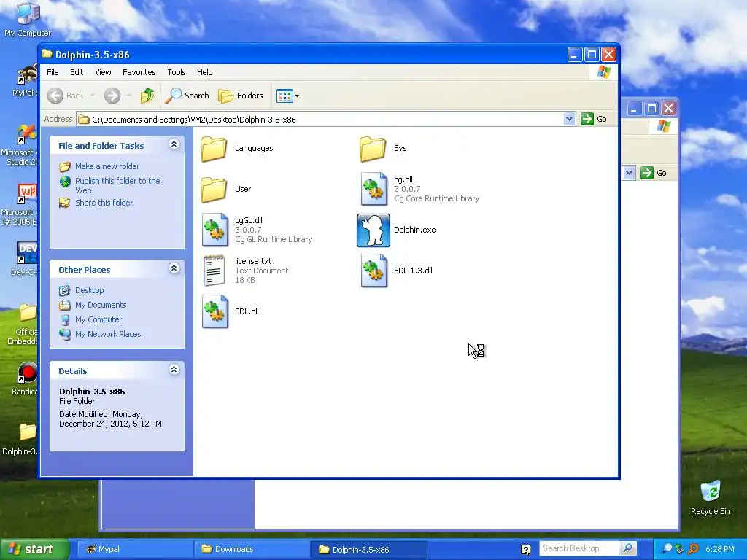This screenshot has width=747, height=560.
Task: Click the system tray clock
Action: point(719,550)
